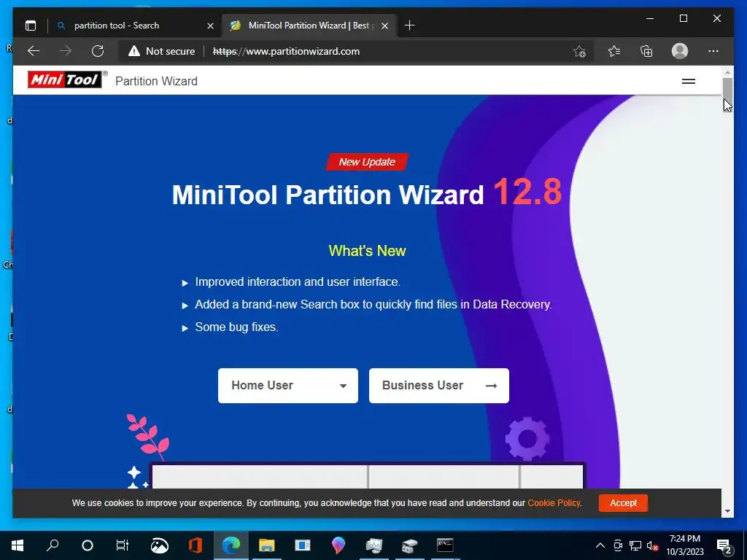This screenshot has height=560, width=747.
Task: Open the browser profile avatar
Action: tap(679, 51)
